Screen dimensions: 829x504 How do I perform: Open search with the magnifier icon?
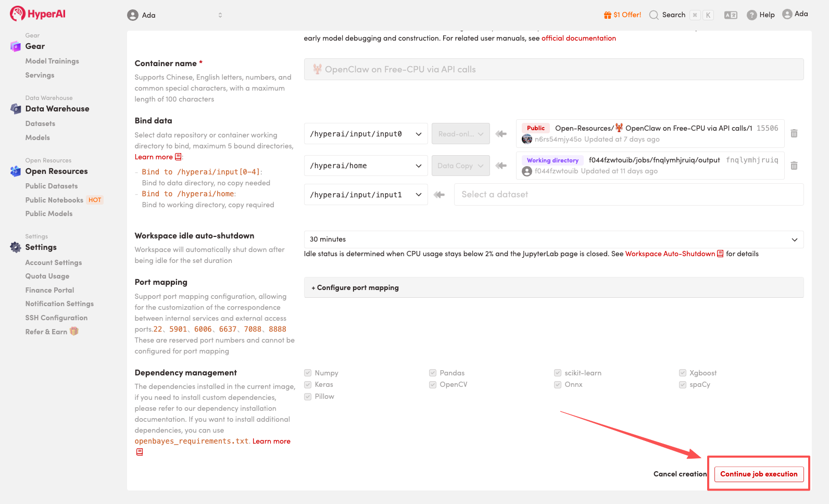[654, 15]
